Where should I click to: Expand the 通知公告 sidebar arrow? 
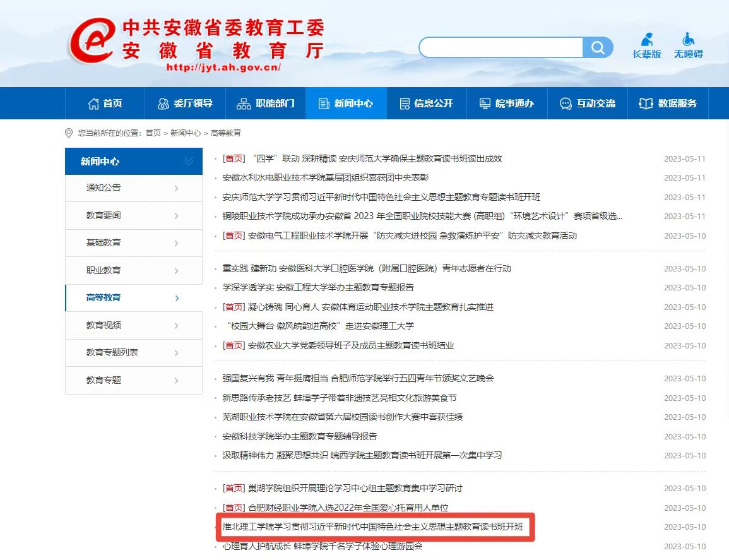click(x=176, y=188)
